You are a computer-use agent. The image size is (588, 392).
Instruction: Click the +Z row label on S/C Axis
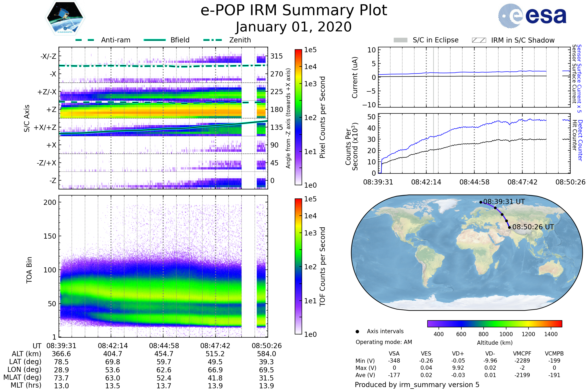pos(51,110)
